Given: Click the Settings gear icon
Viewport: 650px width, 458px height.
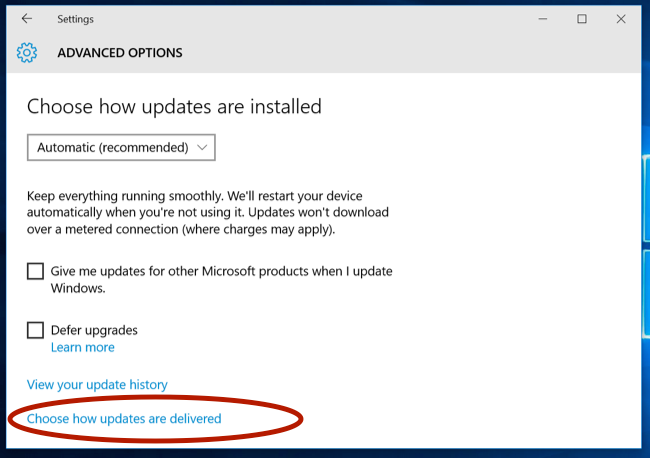Looking at the screenshot, I should (x=27, y=53).
